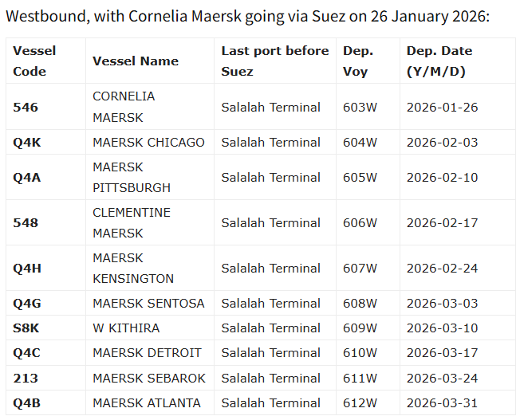520x420 pixels.
Task: Select vessel code Q4K cell
Action: [26, 142]
